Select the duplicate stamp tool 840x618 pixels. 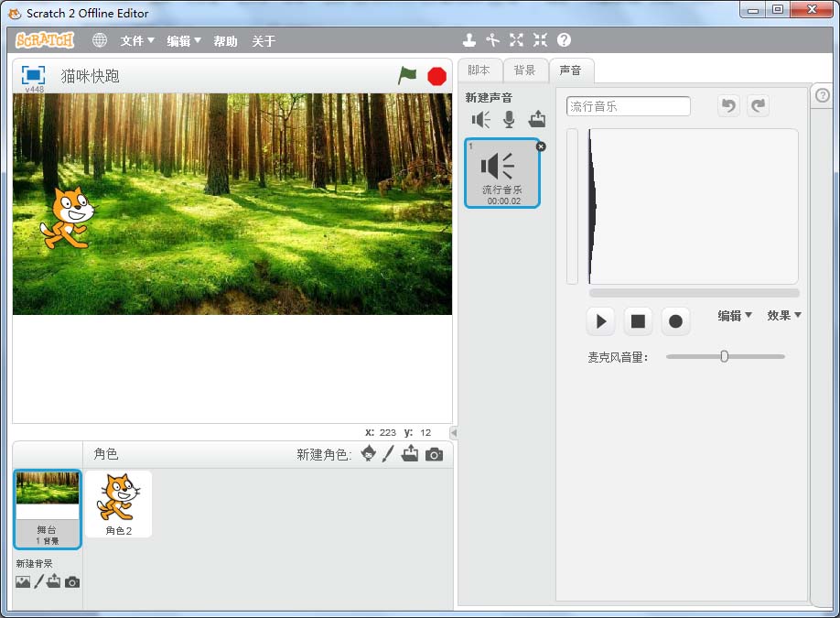coord(469,40)
